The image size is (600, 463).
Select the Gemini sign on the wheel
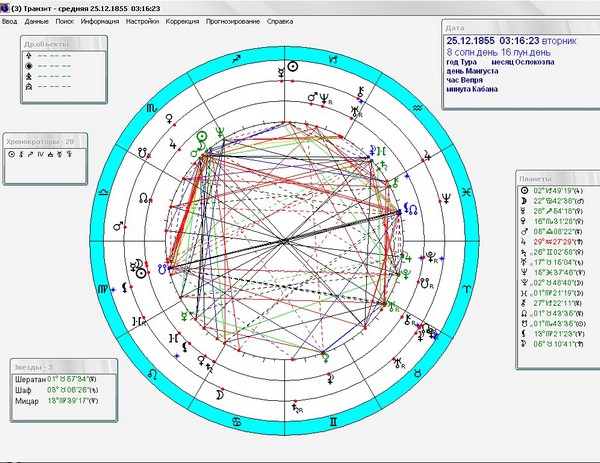coord(333,422)
